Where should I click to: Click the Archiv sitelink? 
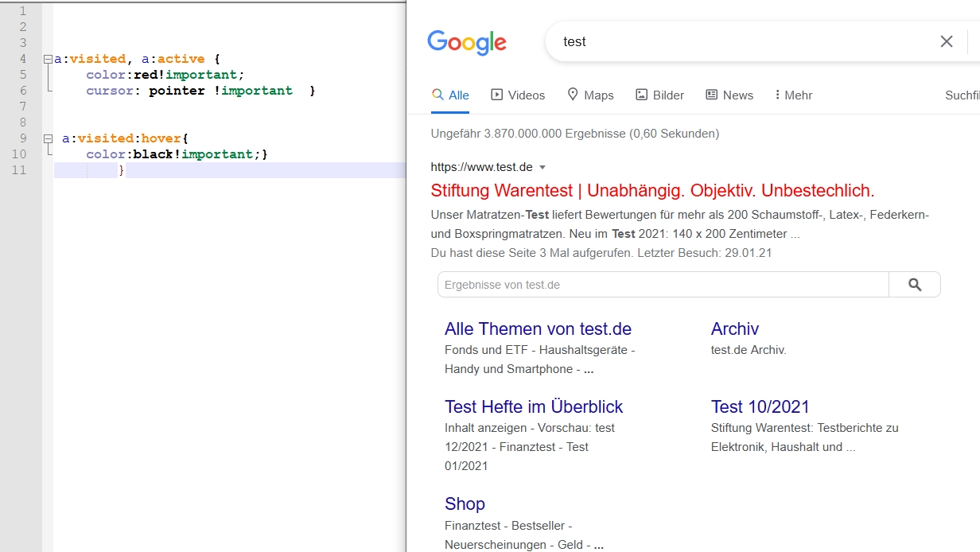[x=735, y=329]
